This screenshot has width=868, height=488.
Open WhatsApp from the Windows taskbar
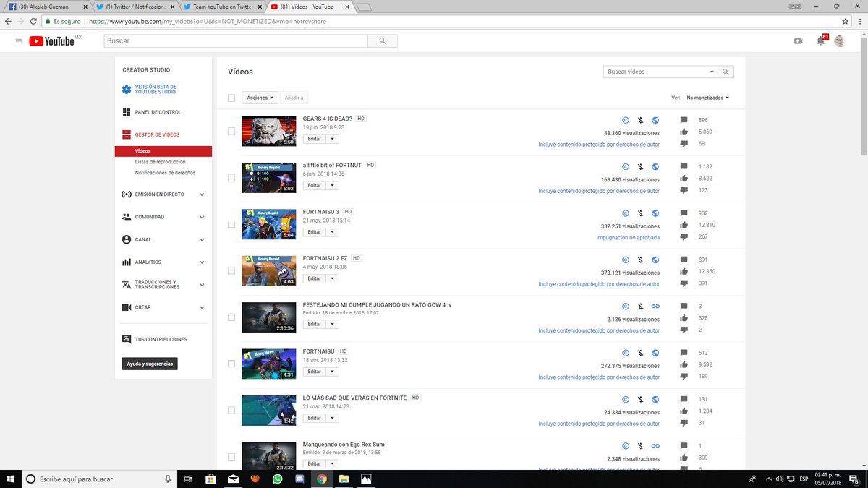tap(278, 479)
